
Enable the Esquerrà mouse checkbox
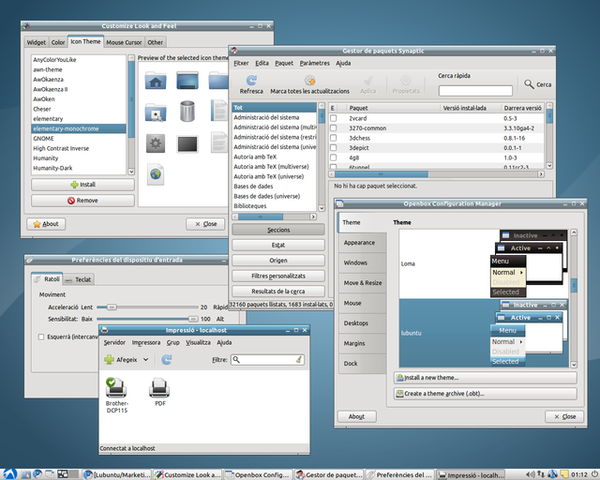(38, 335)
